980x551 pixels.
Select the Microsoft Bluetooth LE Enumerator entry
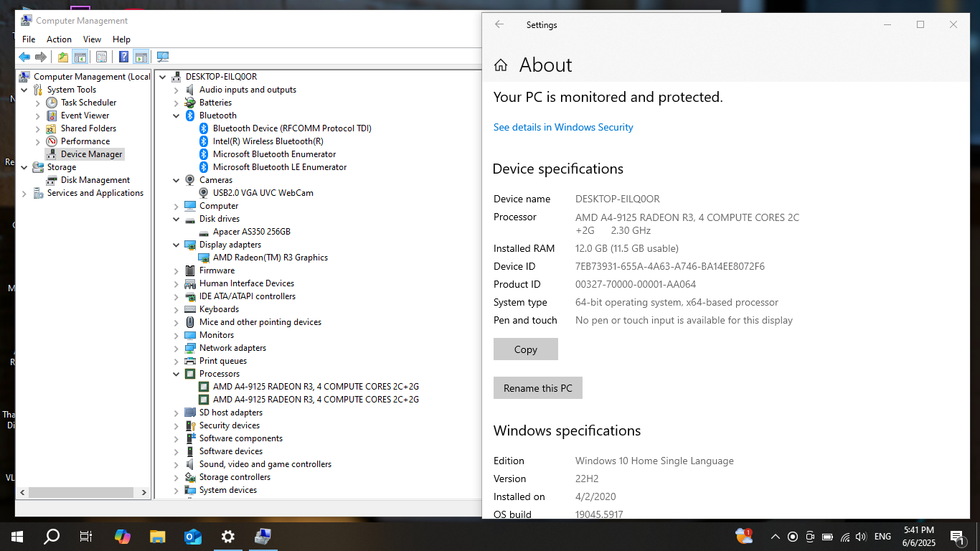[x=279, y=167]
